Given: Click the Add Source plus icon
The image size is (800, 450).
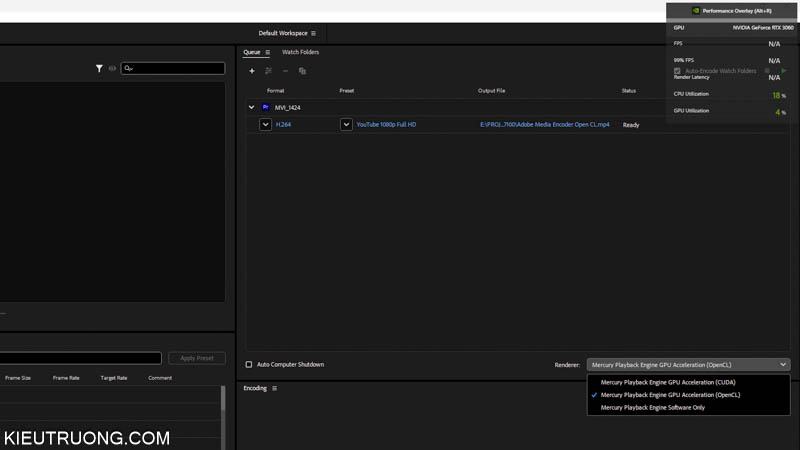Looking at the screenshot, I should point(252,71).
